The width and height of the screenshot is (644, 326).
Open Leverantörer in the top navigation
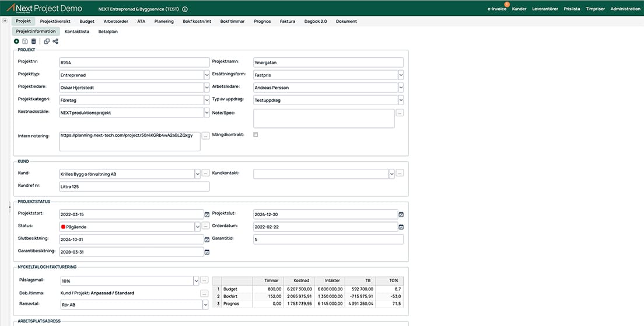point(545,9)
